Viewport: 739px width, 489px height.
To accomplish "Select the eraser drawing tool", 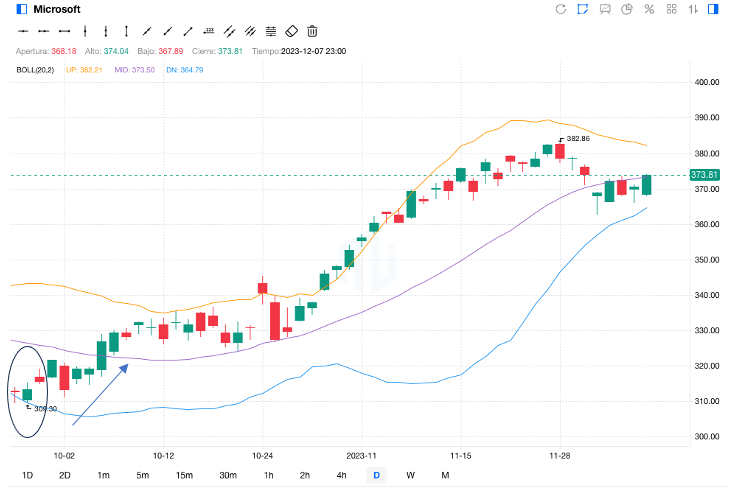I will pos(292,32).
